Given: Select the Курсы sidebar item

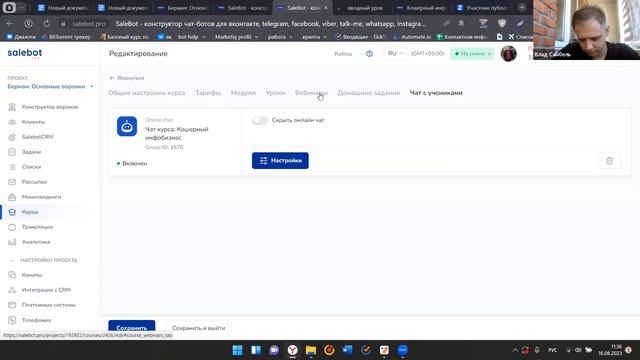Looking at the screenshot, I should click(x=30, y=212).
